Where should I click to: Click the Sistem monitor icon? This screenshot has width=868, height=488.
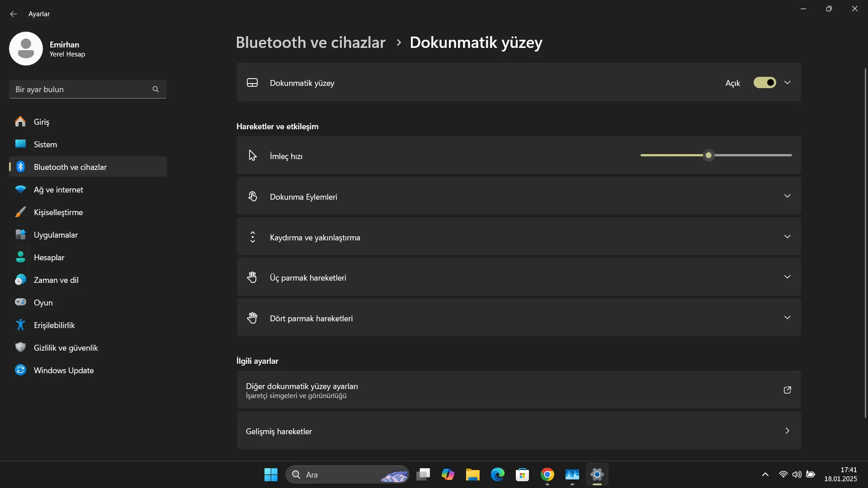tap(20, 144)
